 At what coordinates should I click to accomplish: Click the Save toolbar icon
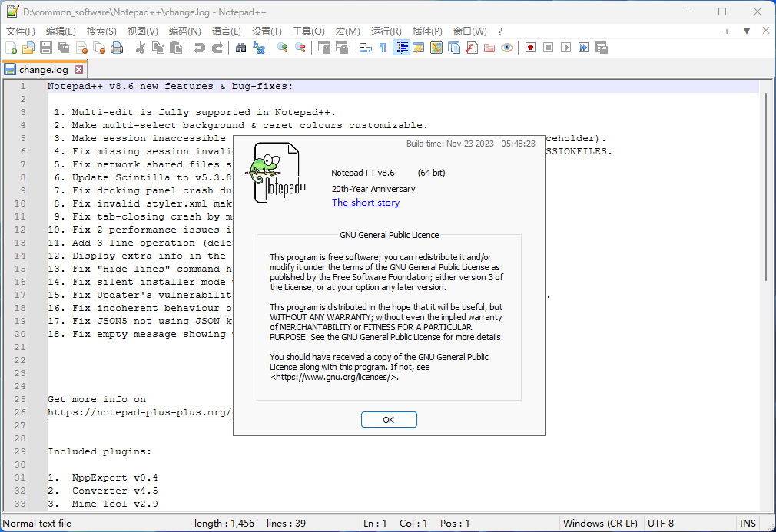pyautogui.click(x=46, y=48)
